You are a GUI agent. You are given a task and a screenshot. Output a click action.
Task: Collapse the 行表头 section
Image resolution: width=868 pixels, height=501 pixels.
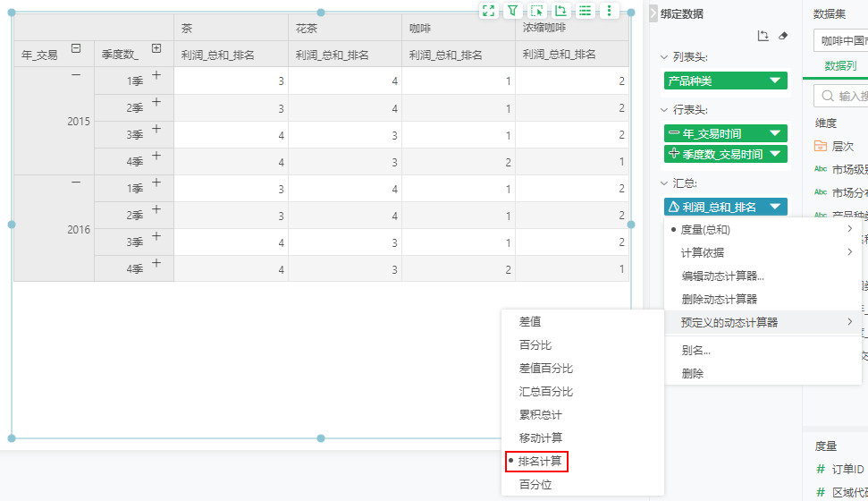click(663, 110)
